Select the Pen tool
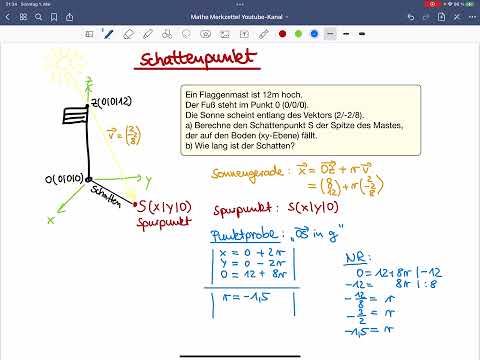The width and height of the screenshot is (480, 360). click(x=108, y=34)
